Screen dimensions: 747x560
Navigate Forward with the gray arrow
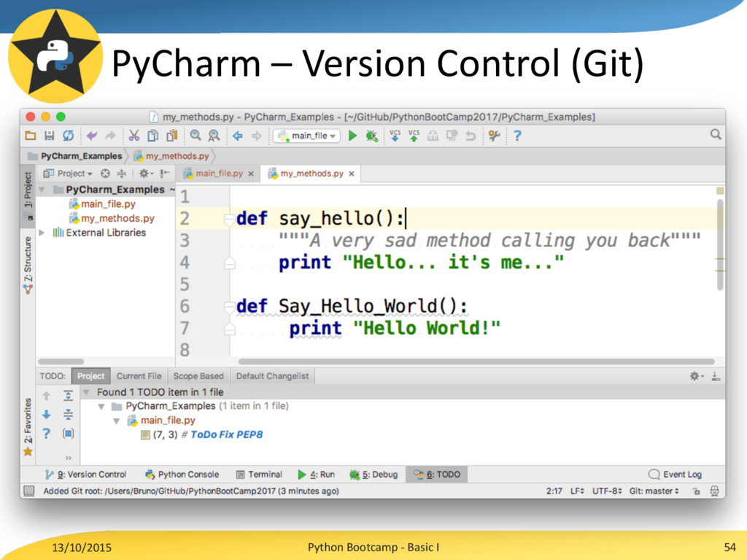click(257, 136)
